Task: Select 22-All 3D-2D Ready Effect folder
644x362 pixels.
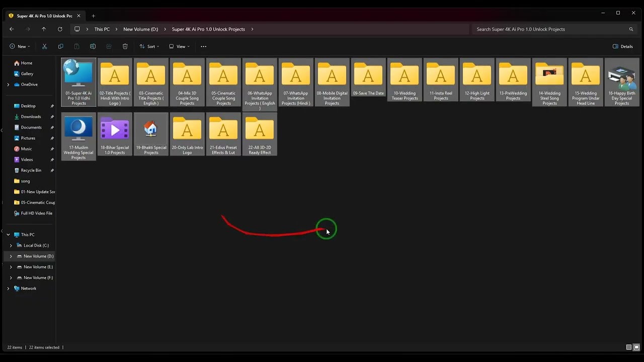Action: (x=260, y=134)
